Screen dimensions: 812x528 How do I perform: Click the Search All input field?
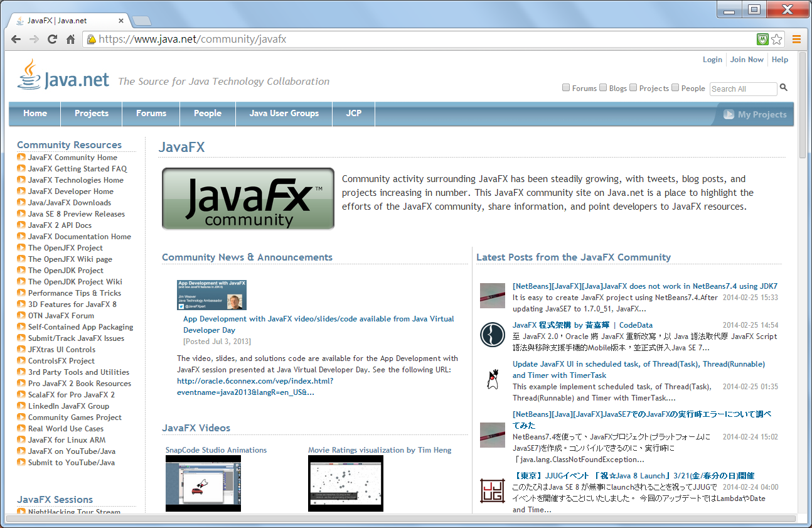coord(744,89)
